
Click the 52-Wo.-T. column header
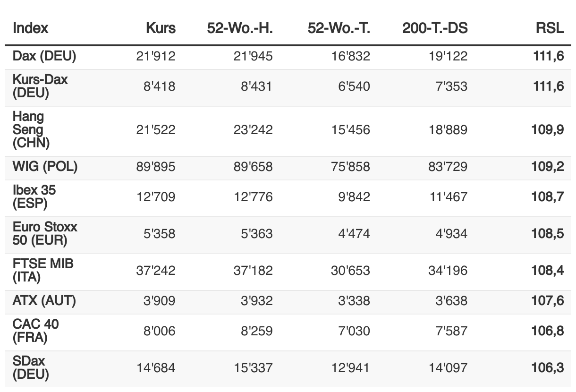click(x=339, y=28)
